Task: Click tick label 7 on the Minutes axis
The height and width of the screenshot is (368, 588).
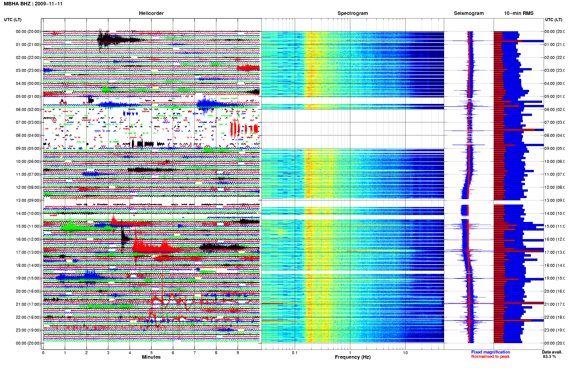Action: (195, 353)
